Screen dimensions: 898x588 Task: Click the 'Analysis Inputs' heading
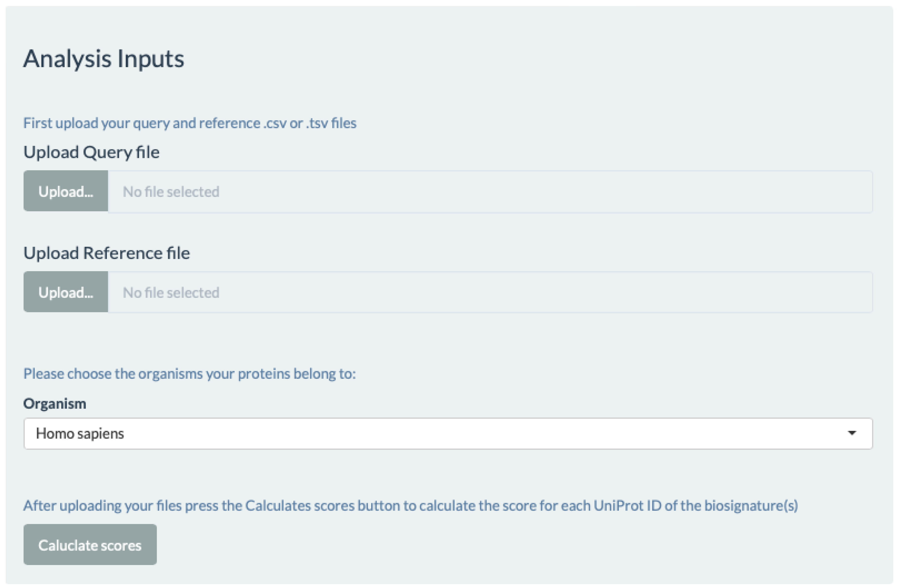pyautogui.click(x=104, y=59)
